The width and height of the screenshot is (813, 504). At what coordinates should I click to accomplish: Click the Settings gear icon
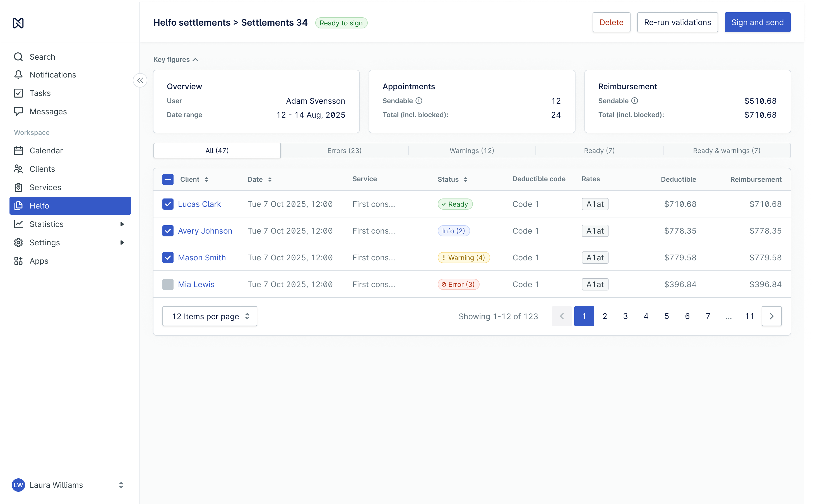[x=18, y=242]
